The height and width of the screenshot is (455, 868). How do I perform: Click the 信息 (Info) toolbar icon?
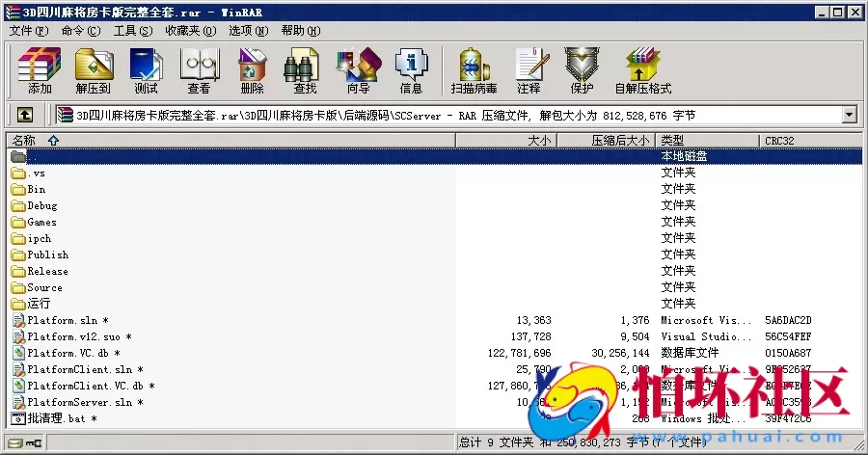click(411, 70)
